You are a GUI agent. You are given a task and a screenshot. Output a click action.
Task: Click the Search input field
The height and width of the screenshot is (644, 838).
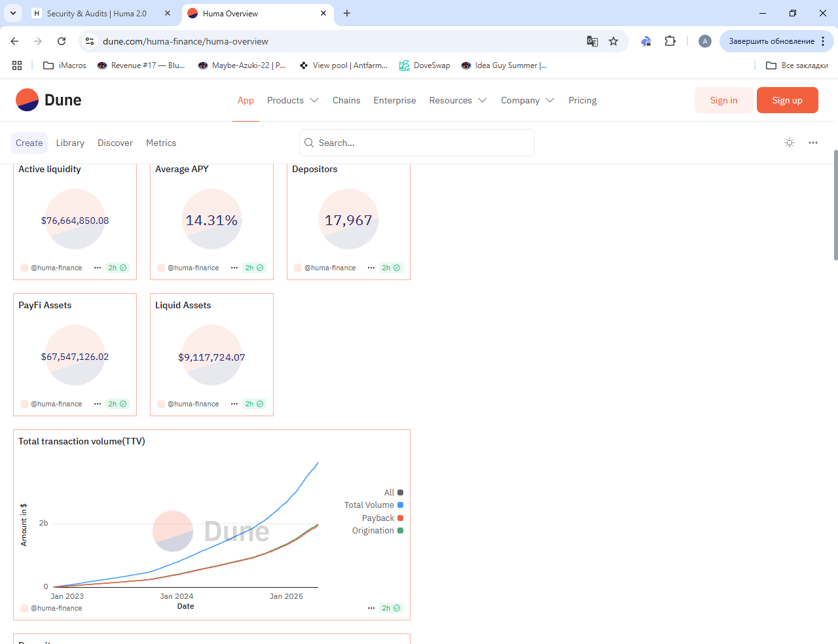[x=417, y=143]
